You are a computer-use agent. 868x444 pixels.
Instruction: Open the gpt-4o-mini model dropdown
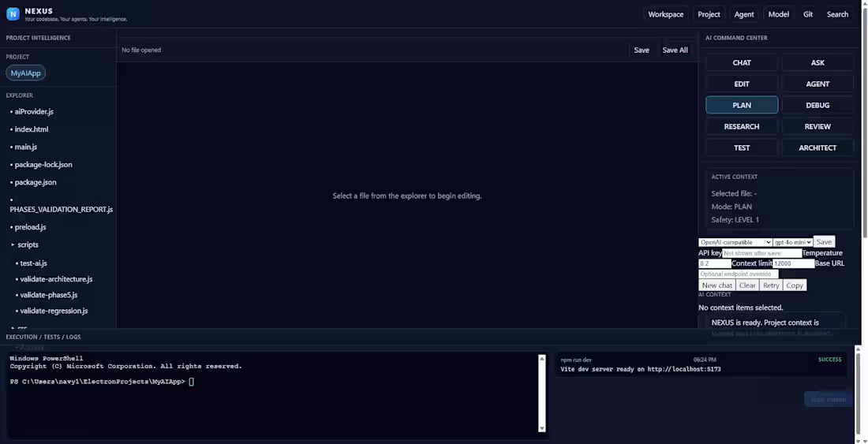(x=793, y=242)
